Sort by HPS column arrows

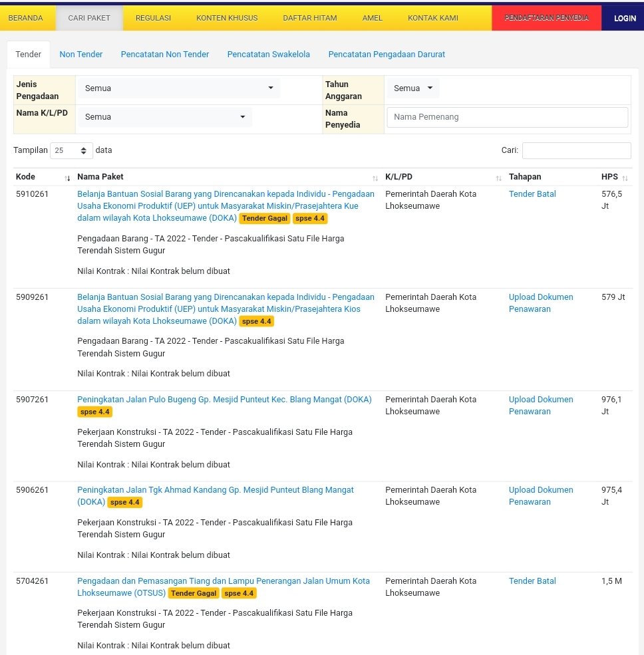(x=625, y=178)
